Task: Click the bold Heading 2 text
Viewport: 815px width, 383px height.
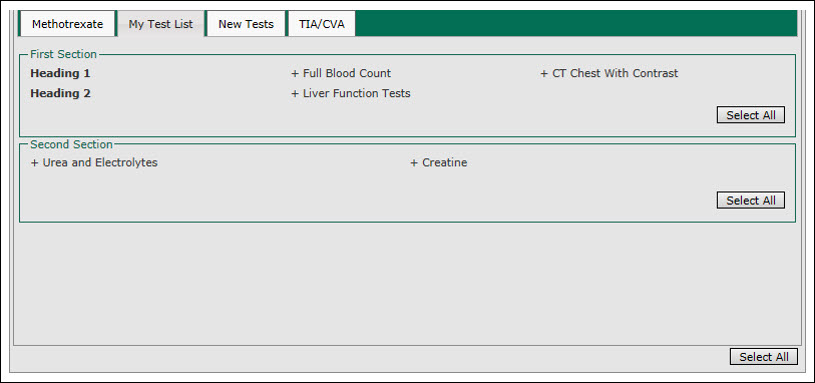Action: (x=60, y=94)
